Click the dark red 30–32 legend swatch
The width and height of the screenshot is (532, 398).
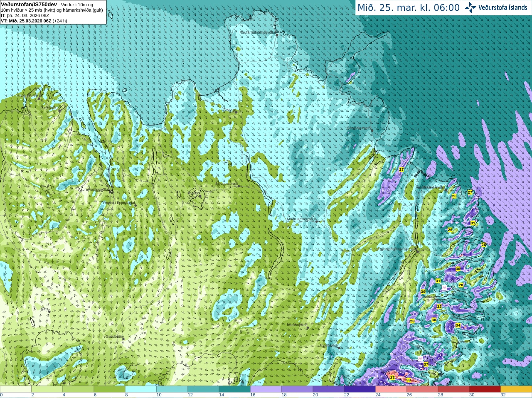(x=485, y=389)
